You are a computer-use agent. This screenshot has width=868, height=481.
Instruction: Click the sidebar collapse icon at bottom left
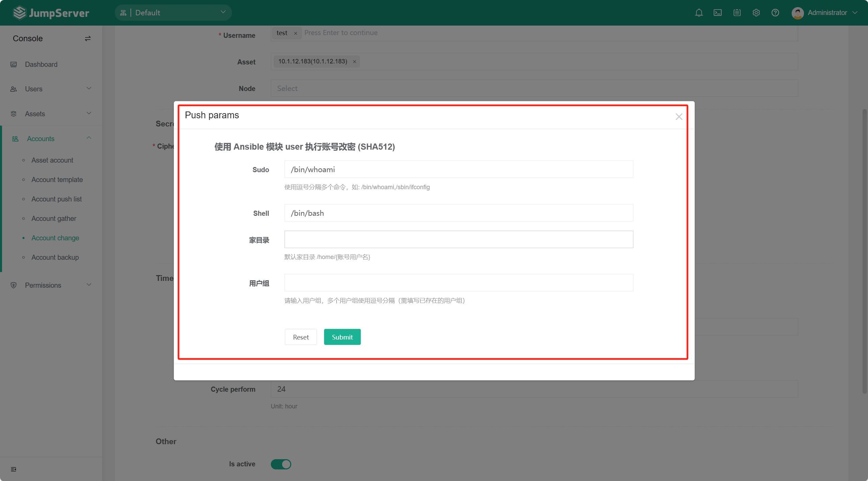tap(14, 469)
